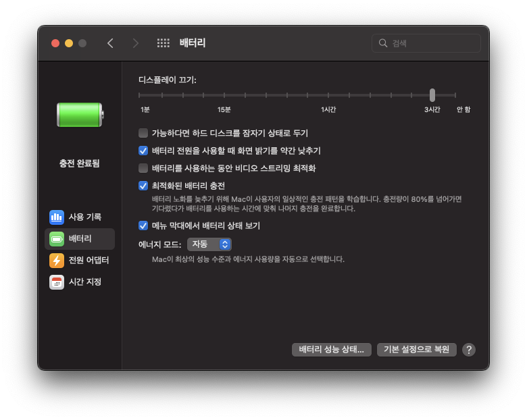
Task: Click the green 배터리 sidebar icon
Action: coord(57,239)
